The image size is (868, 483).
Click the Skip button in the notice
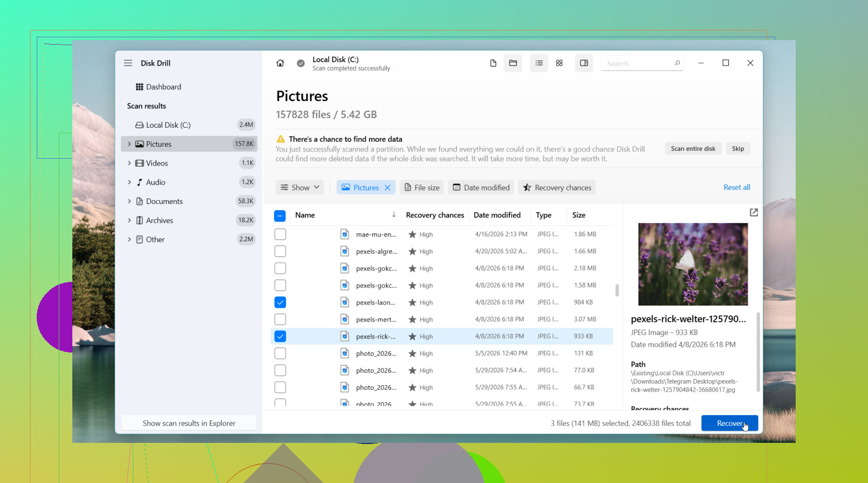(x=738, y=149)
